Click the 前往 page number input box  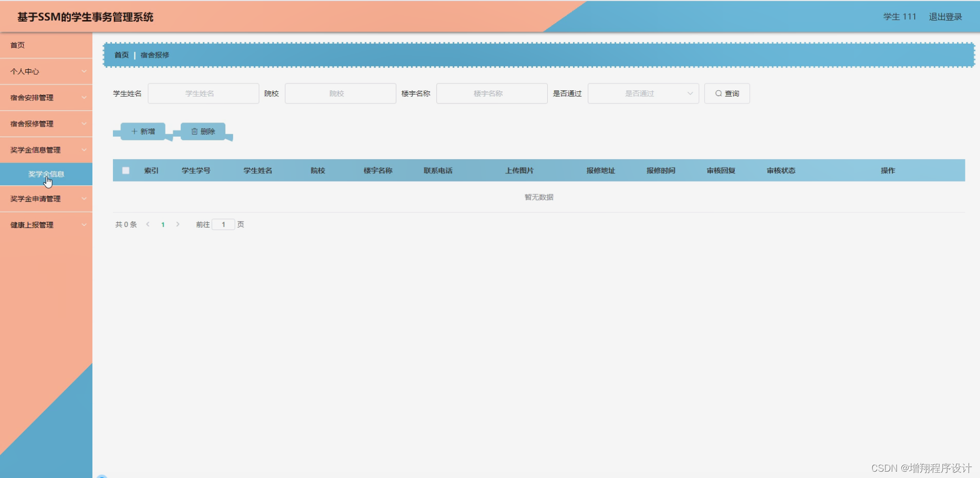[x=223, y=224]
